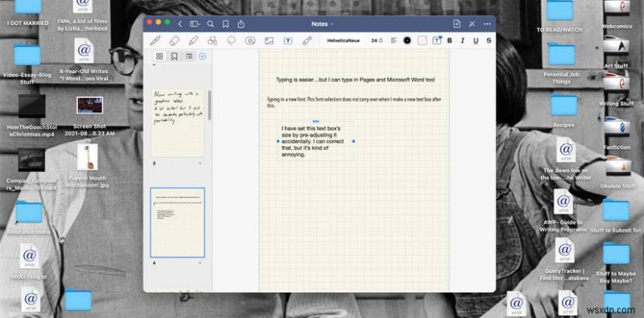Image resolution: width=644 pixels, height=318 pixels.
Task: Open search with the magnifier icon
Action: click(210, 24)
